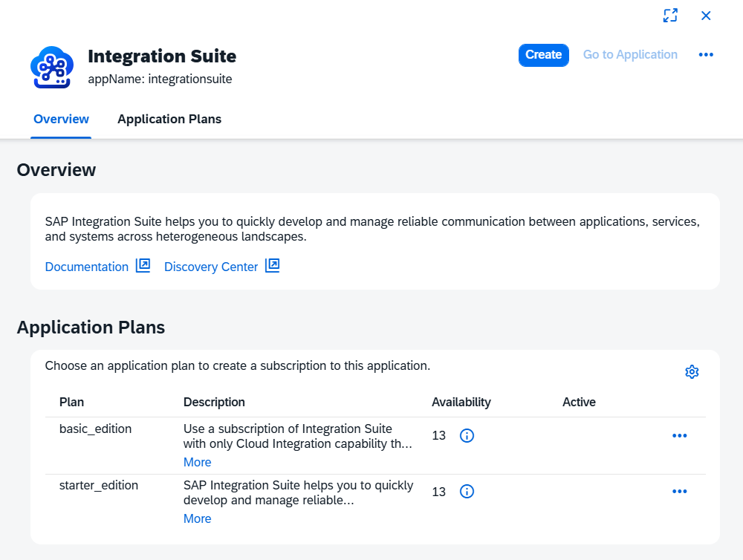This screenshot has height=560, width=743.
Task: Click availability value 13 for basic_edition
Action: (439, 435)
